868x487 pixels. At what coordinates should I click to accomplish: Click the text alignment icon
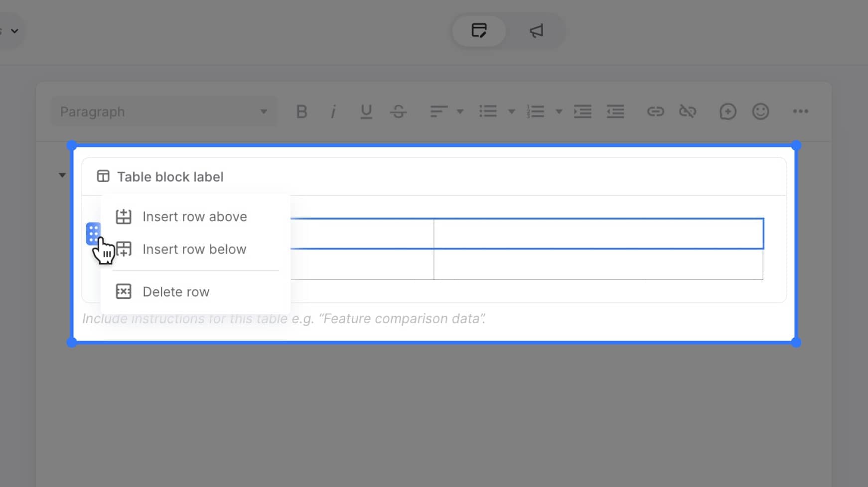point(439,112)
